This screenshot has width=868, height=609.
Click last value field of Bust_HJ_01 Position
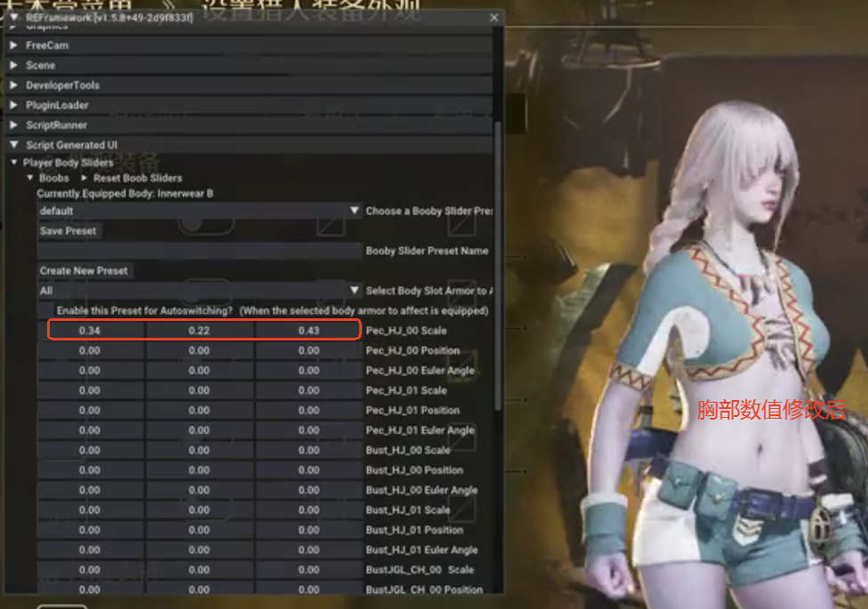(x=309, y=530)
